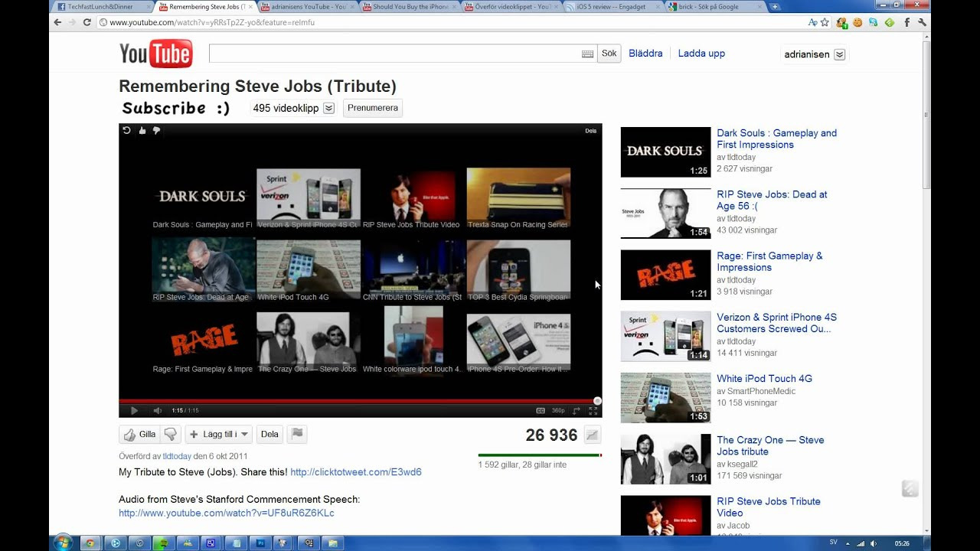Play the video

click(x=134, y=411)
